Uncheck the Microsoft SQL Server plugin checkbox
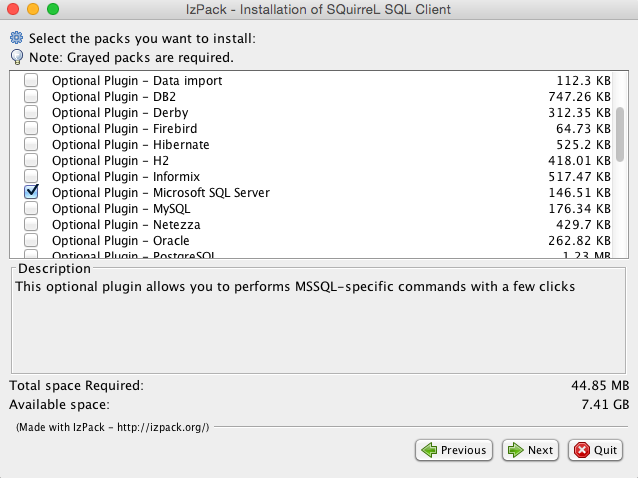This screenshot has height=478, width=638. (x=31, y=192)
